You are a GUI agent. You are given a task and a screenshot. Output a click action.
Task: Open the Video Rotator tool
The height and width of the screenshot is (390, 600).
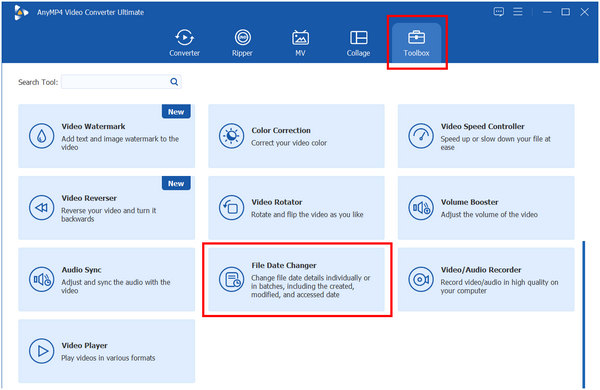click(296, 207)
